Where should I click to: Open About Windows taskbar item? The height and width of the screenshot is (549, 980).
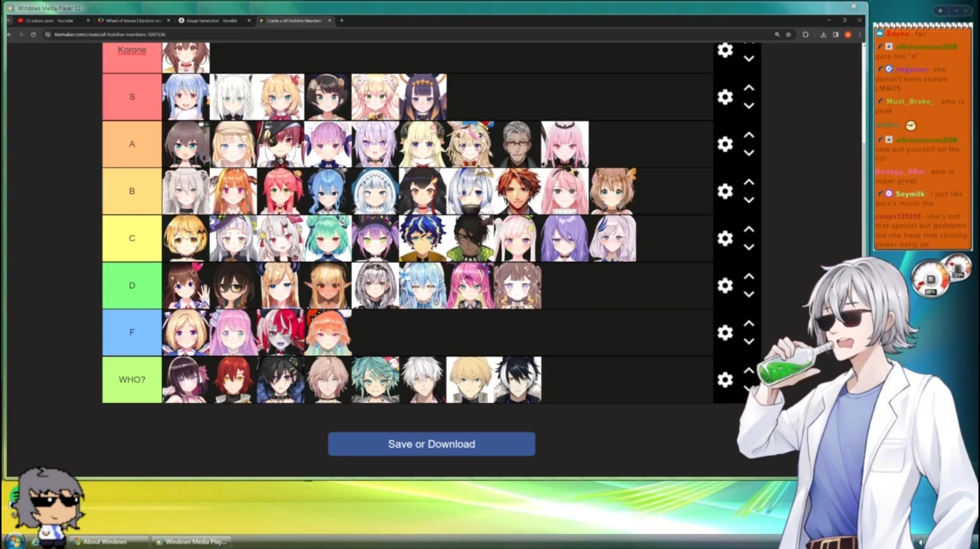click(108, 542)
